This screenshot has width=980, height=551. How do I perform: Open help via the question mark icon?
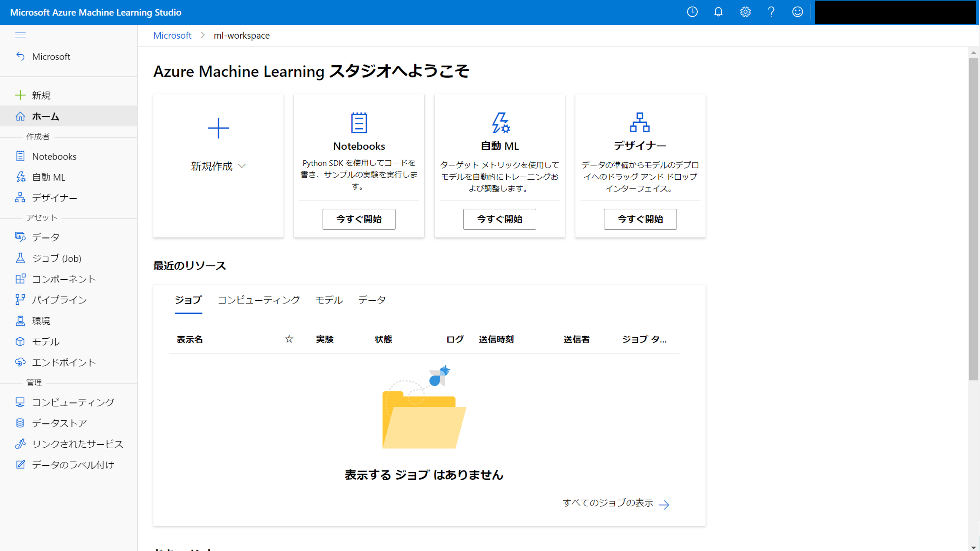pyautogui.click(x=771, y=12)
